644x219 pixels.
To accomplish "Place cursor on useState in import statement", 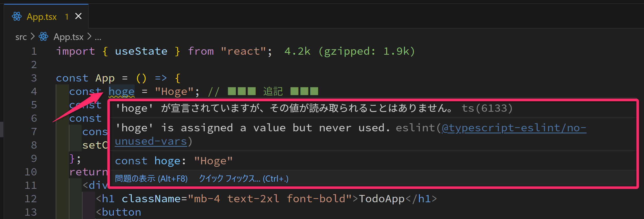I will click(141, 51).
